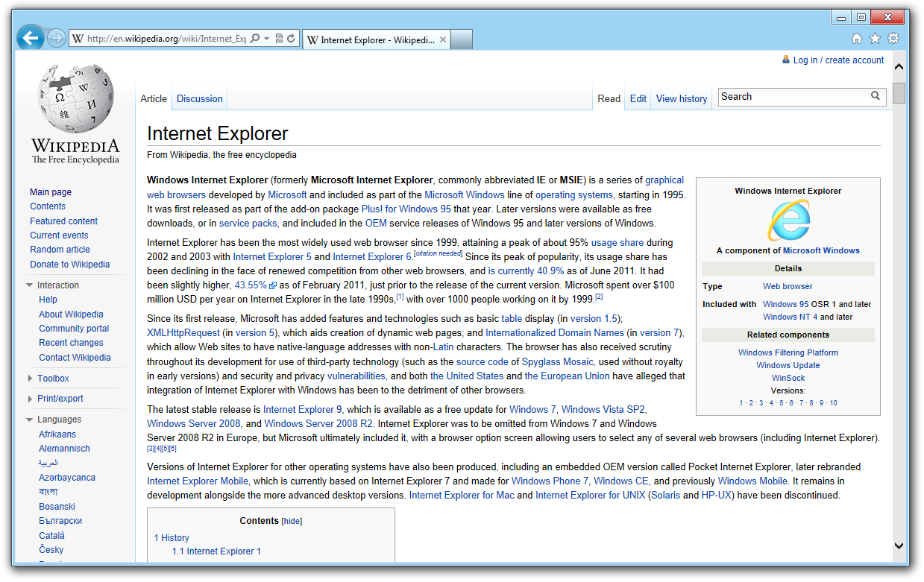924x582 pixels.
Task: Open the 1 History contents entry
Action: [x=172, y=538]
